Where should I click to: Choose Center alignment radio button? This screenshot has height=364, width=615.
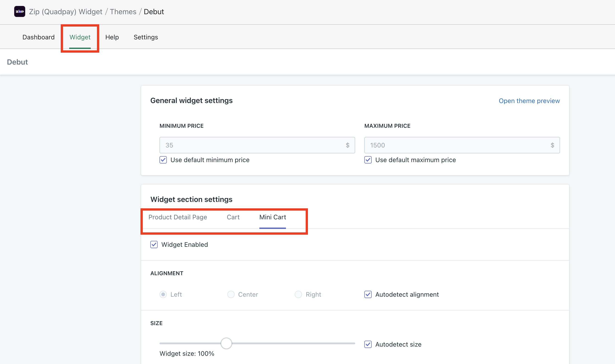pos(231,294)
